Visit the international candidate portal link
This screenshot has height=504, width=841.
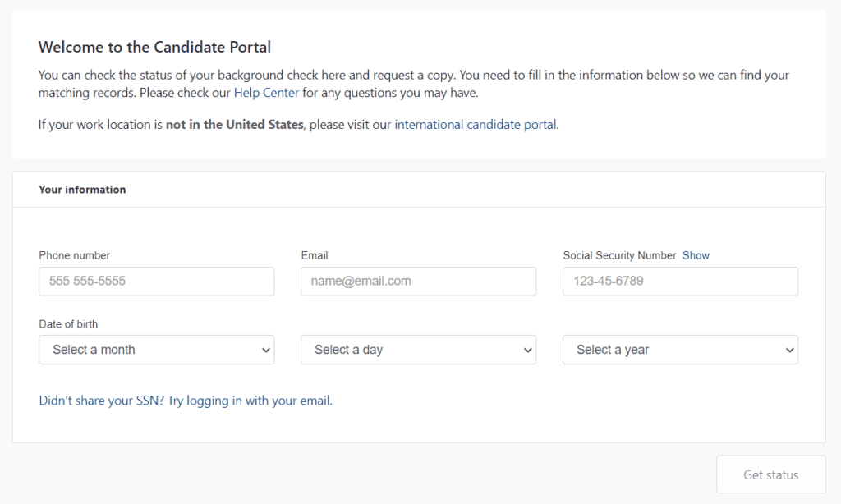coord(476,125)
